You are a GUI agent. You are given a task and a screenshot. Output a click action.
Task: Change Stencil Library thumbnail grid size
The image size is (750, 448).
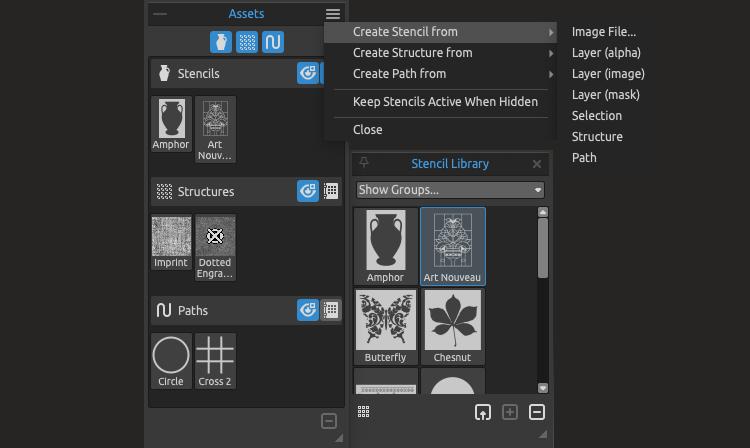click(364, 412)
